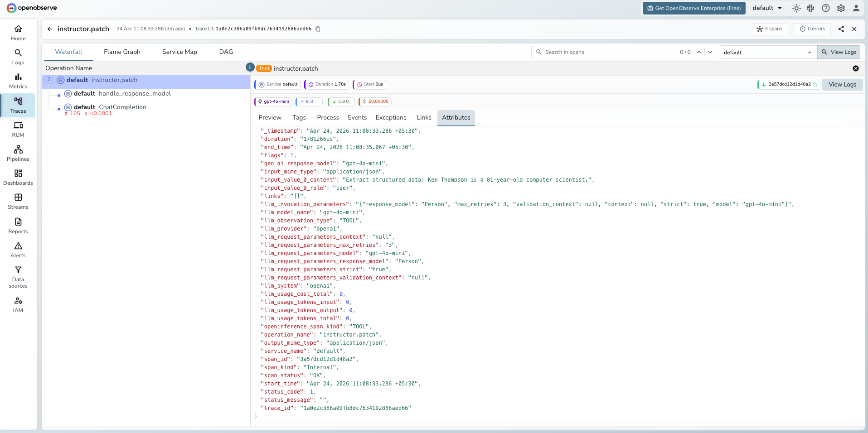Open Dashboards from the left sidebar

(x=18, y=177)
